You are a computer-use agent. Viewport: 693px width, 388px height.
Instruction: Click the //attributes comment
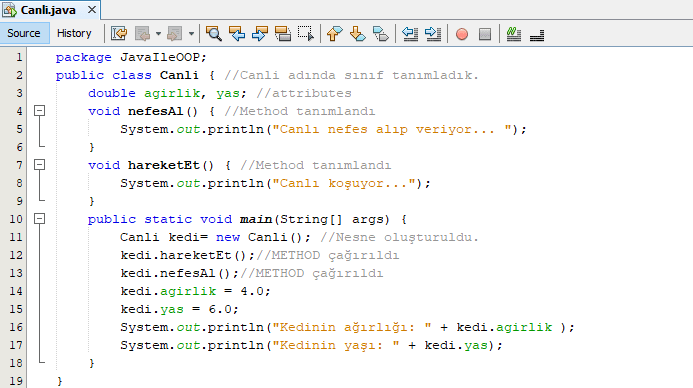[304, 93]
